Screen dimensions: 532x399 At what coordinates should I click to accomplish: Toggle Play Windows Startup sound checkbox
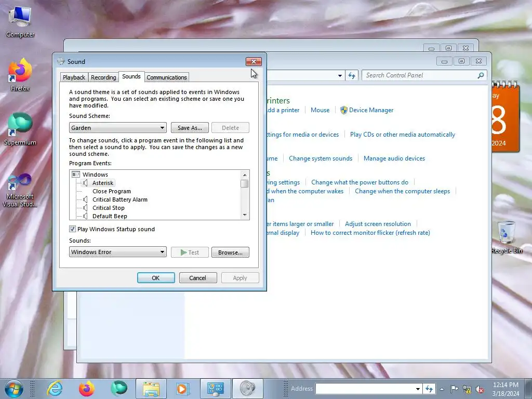point(72,229)
